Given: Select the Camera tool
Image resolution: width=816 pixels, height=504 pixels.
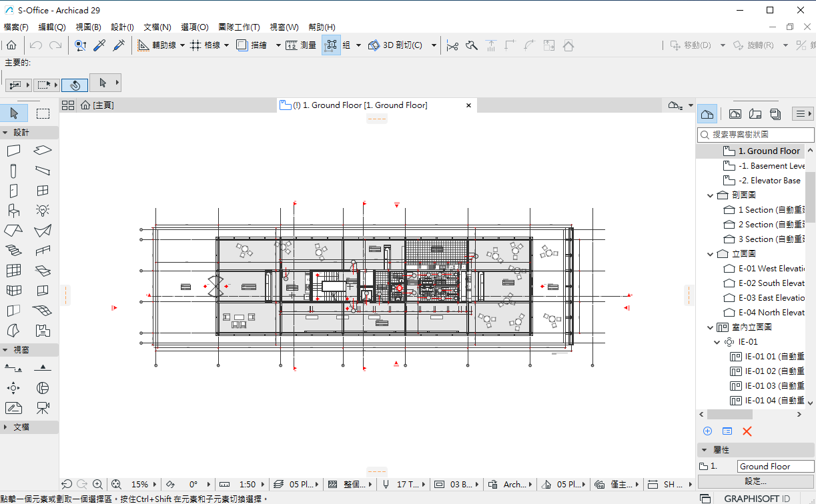Looking at the screenshot, I should pyautogui.click(x=43, y=407).
